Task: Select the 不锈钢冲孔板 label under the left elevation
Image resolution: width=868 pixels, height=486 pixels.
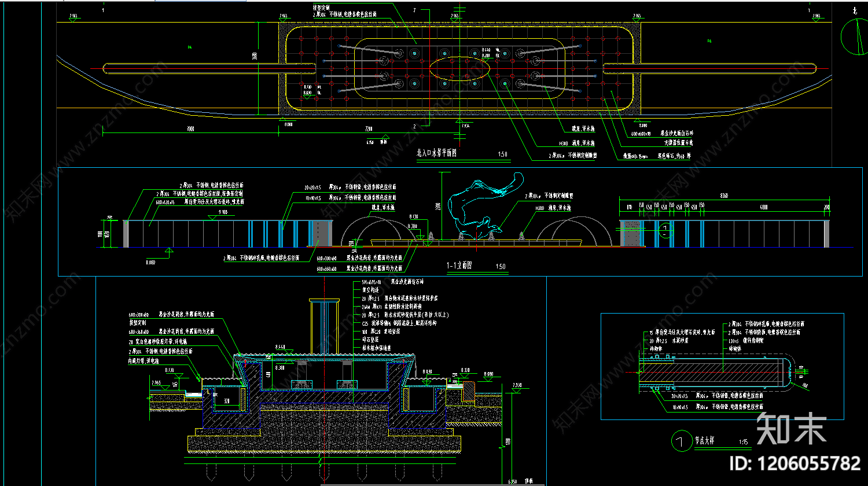Action: pos(262,258)
